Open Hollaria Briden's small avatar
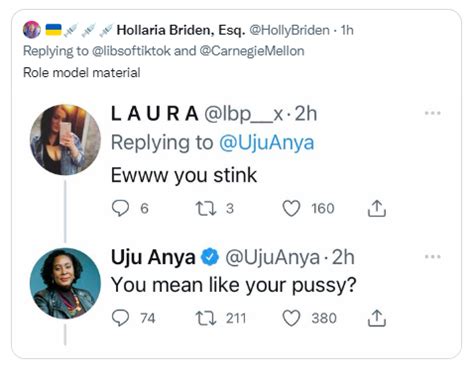Image resolution: width=474 pixels, height=368 pixels. (x=32, y=30)
